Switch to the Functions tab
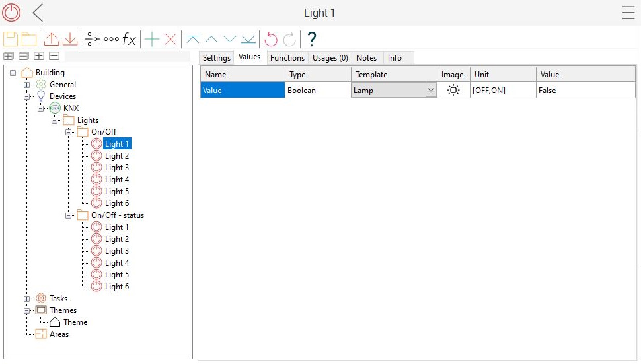 [287, 58]
